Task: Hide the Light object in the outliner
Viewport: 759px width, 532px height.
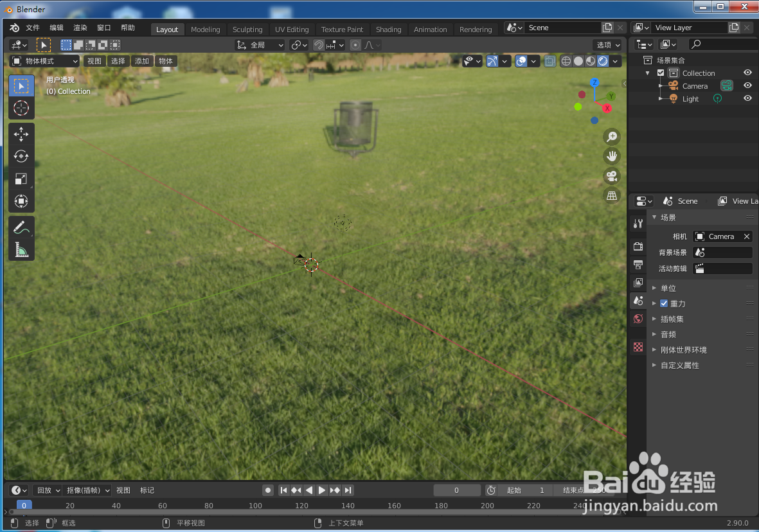Action: tap(747, 98)
